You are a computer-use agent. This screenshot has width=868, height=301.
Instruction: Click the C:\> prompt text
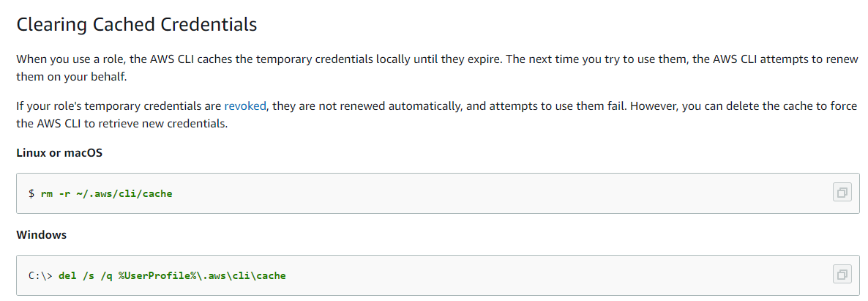40,275
